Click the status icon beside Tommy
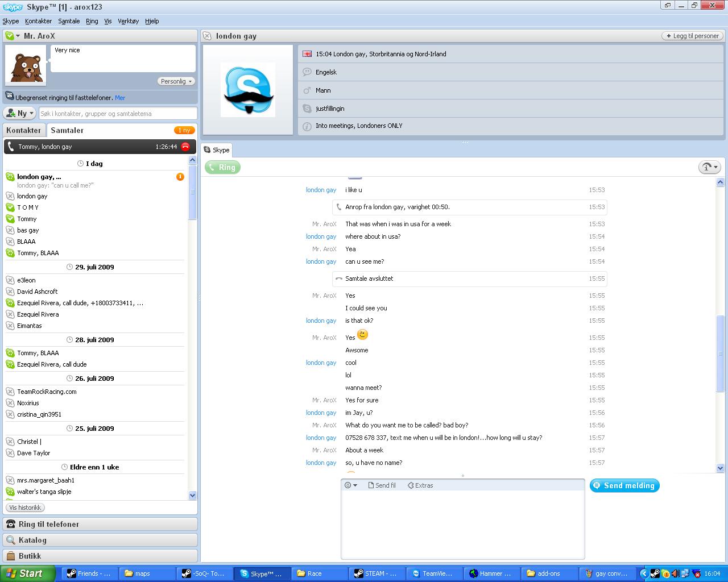 [10, 219]
